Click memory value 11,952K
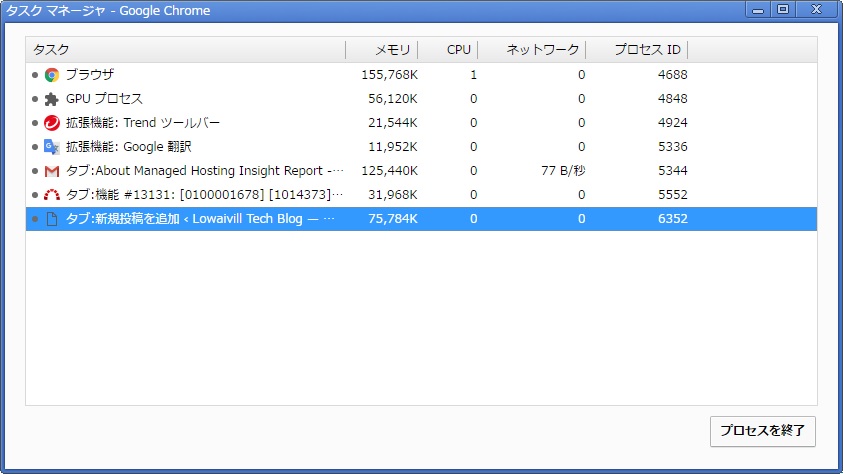Screen dimensions: 843x474 pyautogui.click(x=392, y=147)
